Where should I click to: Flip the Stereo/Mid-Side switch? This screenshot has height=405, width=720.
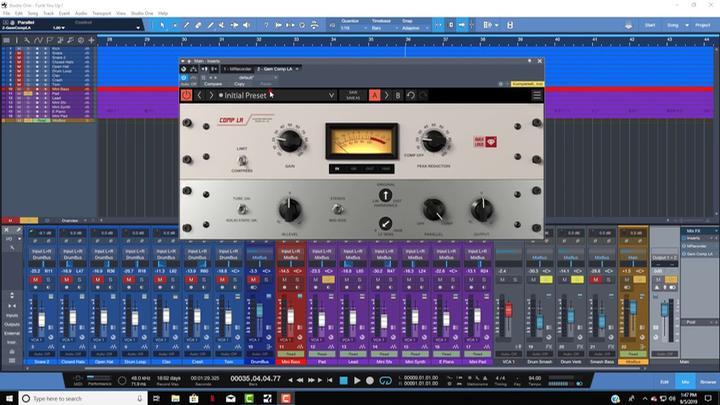pos(338,209)
